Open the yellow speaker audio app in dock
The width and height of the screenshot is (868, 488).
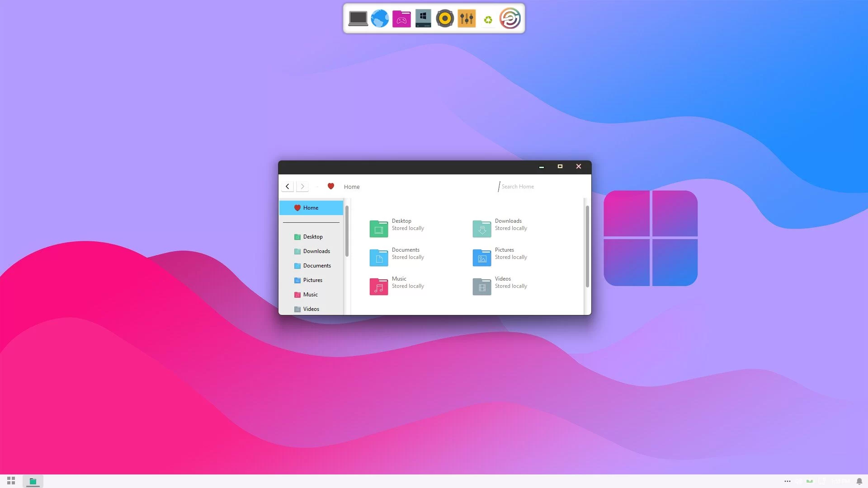(x=445, y=19)
